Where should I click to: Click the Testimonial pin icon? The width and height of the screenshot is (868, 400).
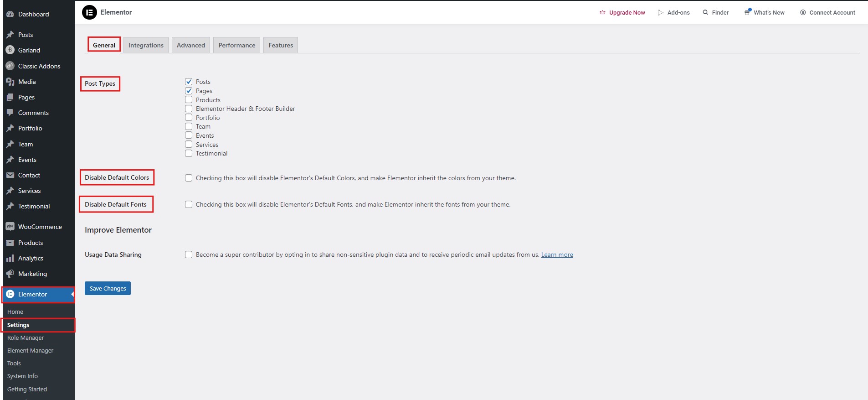(x=10, y=206)
